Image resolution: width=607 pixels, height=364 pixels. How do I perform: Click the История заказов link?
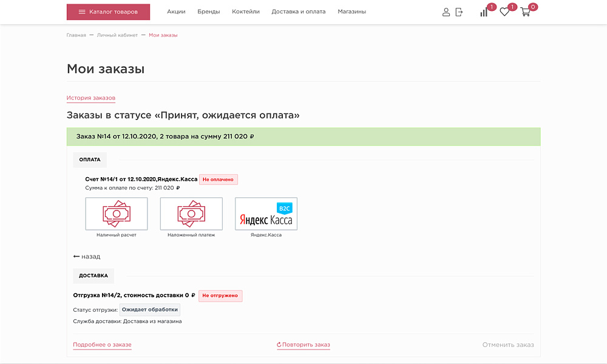tap(90, 98)
